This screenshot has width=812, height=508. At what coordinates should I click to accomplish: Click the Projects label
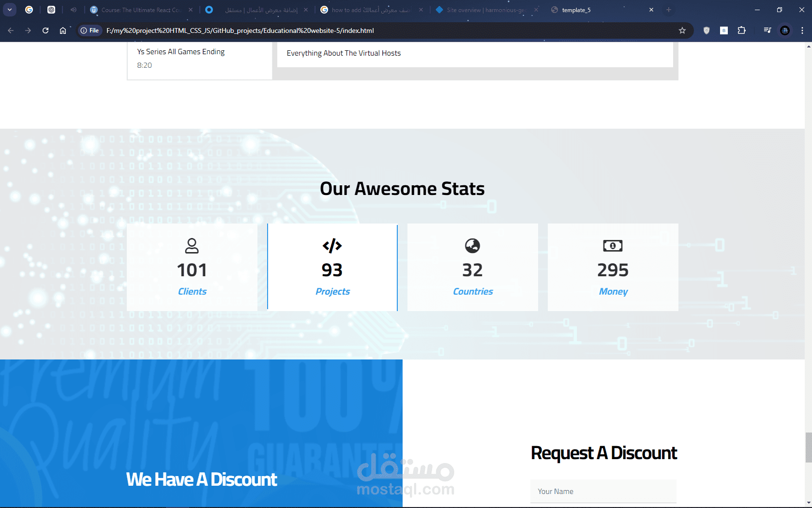332,291
